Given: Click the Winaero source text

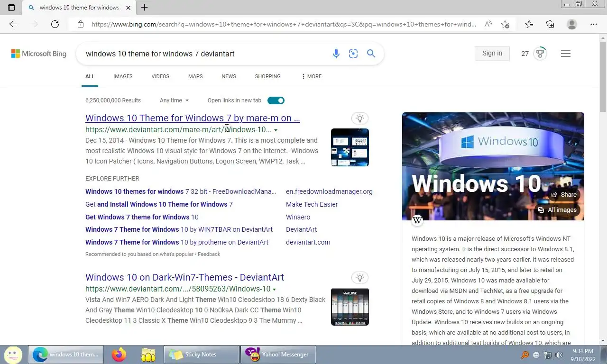Looking at the screenshot, I should pos(298,217).
